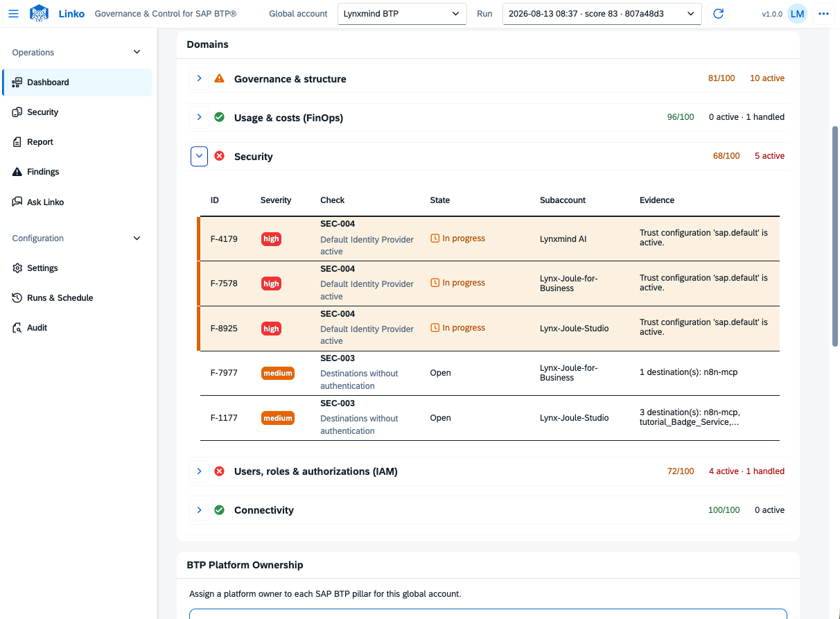This screenshot has height=619, width=840.
Task: Expand the Governance & structure domain
Action: (x=199, y=78)
